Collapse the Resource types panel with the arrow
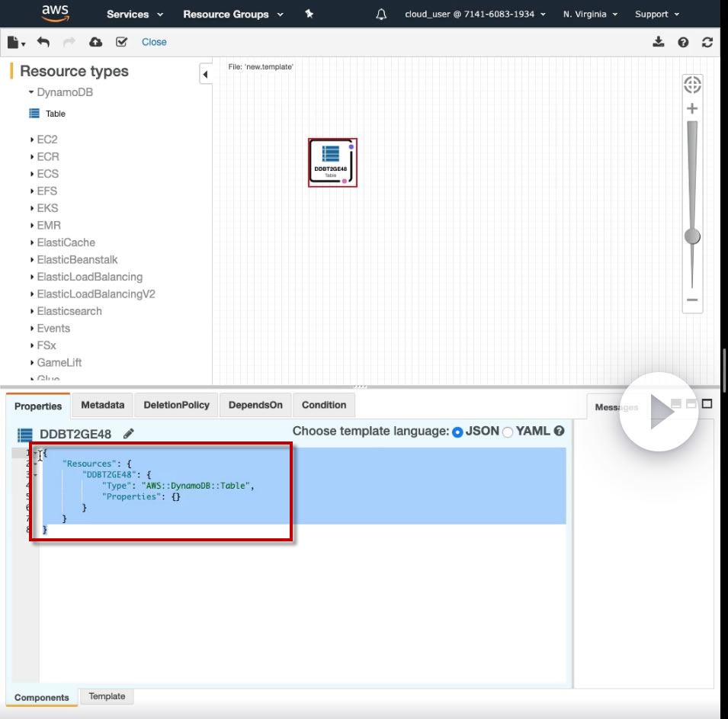Image resolution: width=728 pixels, height=719 pixels. [x=205, y=74]
